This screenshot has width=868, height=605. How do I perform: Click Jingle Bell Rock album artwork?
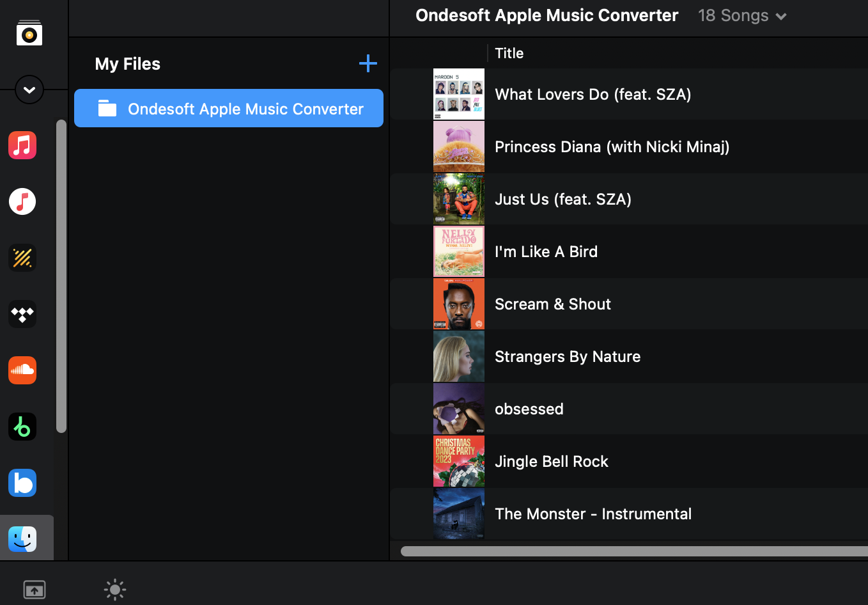(459, 461)
